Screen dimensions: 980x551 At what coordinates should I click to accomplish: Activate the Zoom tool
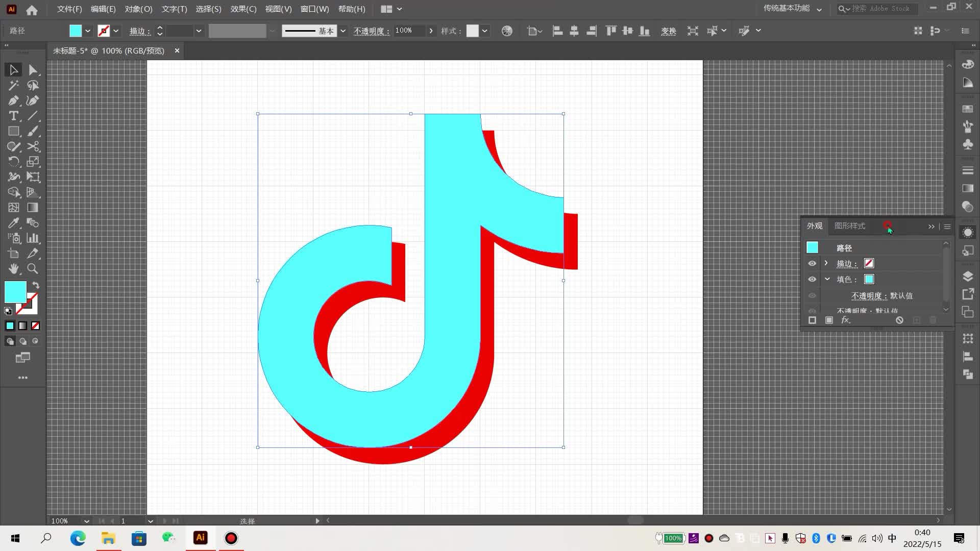pos(33,268)
